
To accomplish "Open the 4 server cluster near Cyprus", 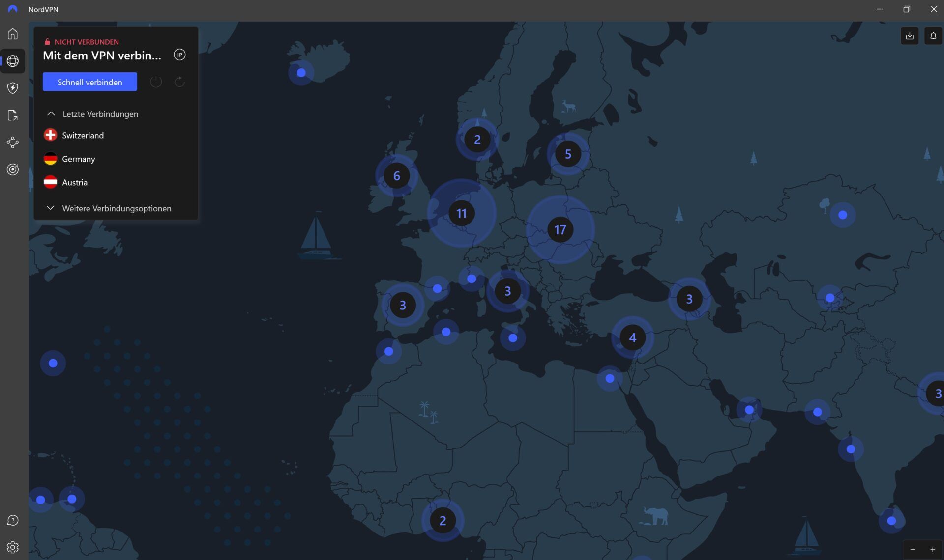I will [632, 338].
